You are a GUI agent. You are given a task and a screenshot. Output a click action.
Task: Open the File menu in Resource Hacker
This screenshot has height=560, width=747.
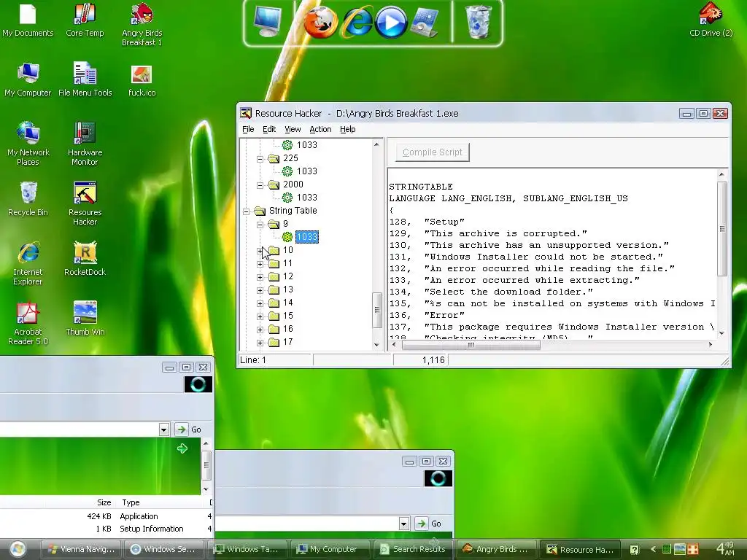pyautogui.click(x=248, y=129)
